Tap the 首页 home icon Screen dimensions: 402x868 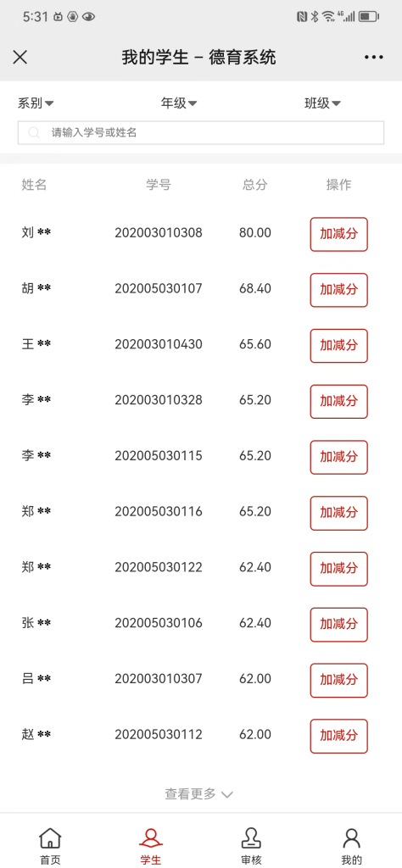(x=50, y=838)
